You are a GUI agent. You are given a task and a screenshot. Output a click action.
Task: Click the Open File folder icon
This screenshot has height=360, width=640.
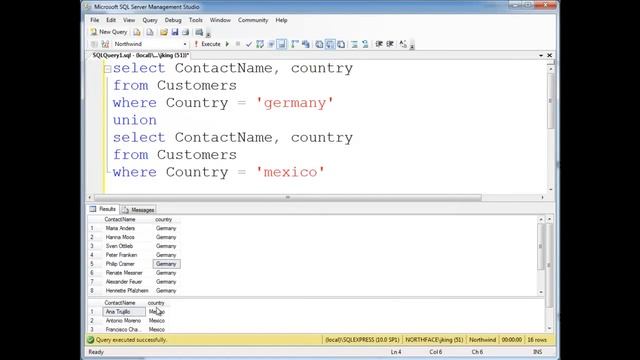click(164, 32)
